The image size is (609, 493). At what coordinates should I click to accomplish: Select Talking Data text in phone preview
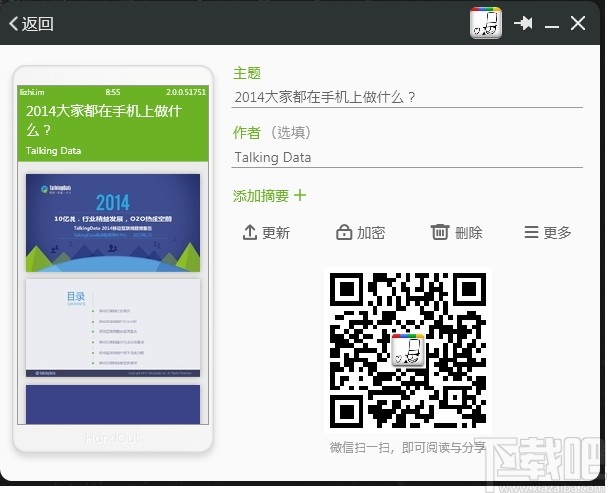point(53,151)
